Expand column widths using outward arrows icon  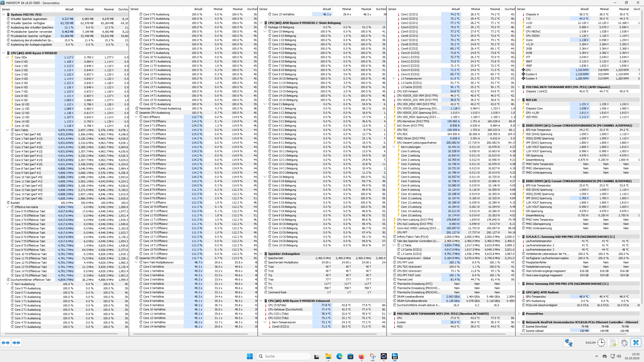[x=5, y=342]
